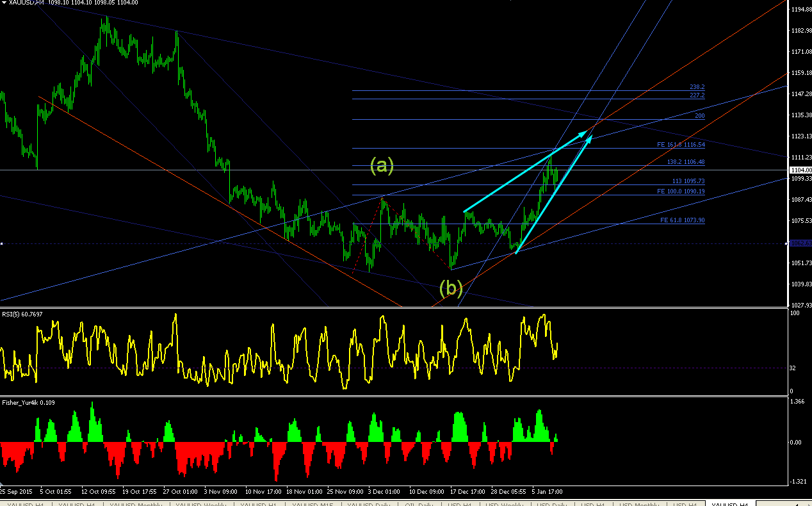Click 1147.28 on the price scale

[800, 94]
